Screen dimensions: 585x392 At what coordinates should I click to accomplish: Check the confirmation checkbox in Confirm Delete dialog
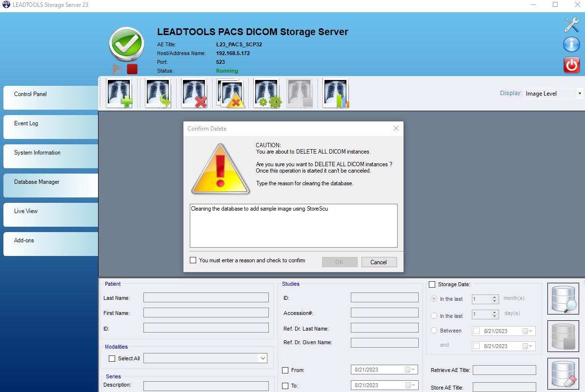(x=193, y=260)
